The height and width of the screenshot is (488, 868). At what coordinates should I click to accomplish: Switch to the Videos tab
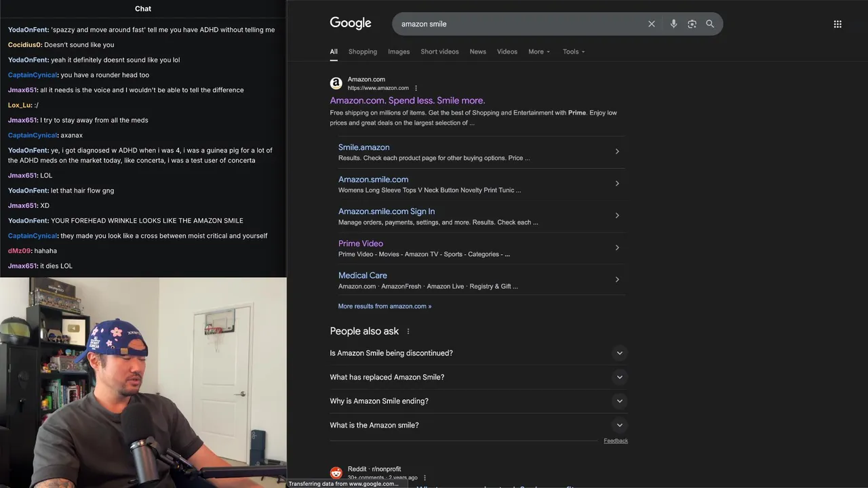click(507, 52)
